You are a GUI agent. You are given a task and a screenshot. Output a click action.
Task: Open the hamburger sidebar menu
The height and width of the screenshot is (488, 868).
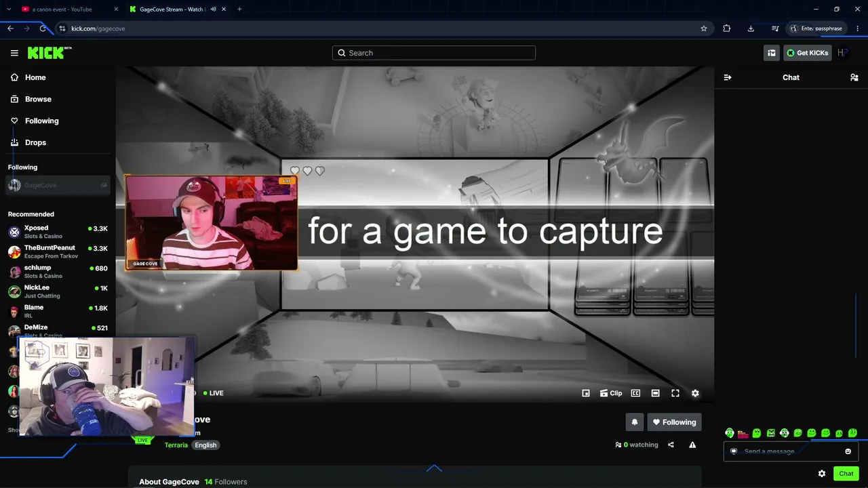(14, 53)
